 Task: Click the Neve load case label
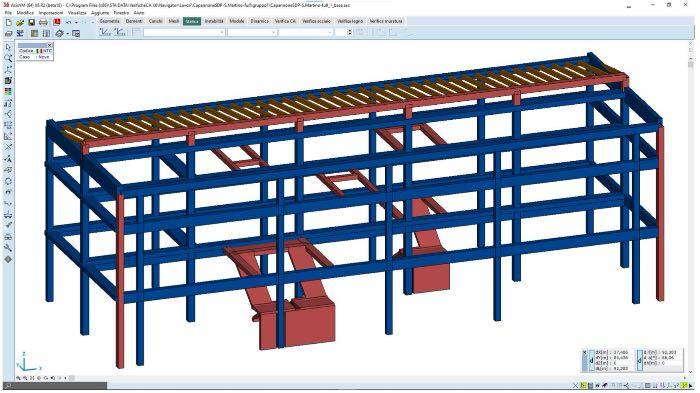pos(44,57)
